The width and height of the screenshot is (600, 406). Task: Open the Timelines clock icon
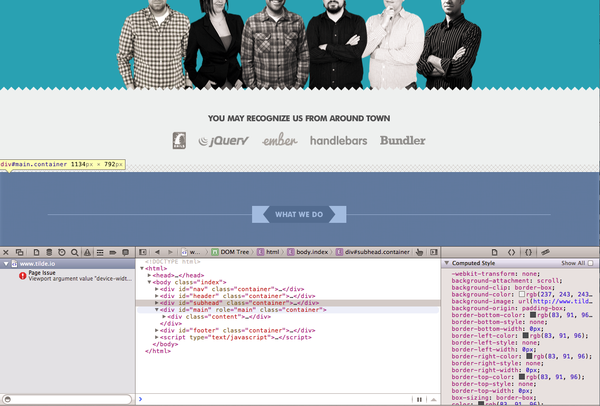pos(62,252)
